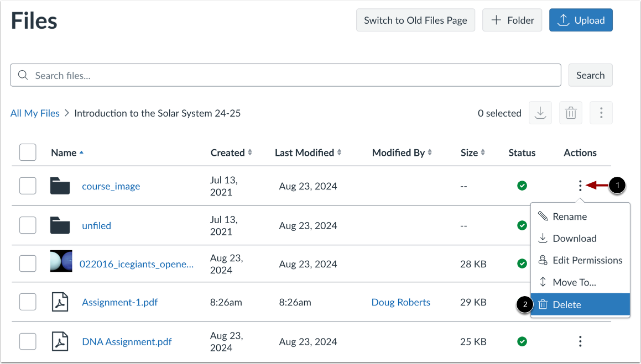Click the Assignment-1.pdf file icon
The width and height of the screenshot is (641, 364).
coord(60,302)
